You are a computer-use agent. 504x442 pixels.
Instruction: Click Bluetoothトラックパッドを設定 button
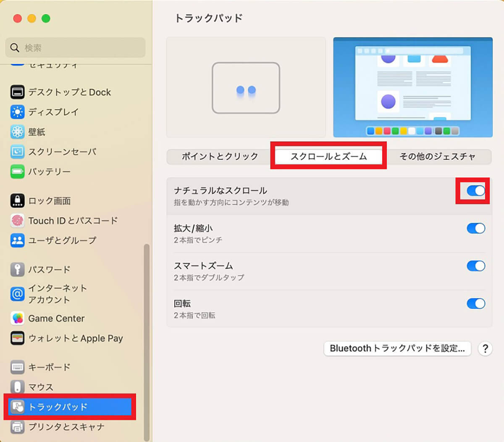397,348
